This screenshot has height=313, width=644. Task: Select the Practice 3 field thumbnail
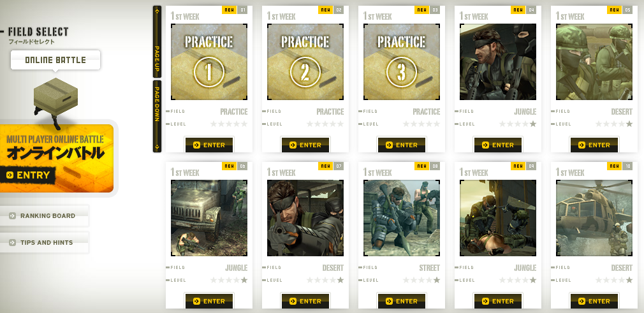(402, 62)
